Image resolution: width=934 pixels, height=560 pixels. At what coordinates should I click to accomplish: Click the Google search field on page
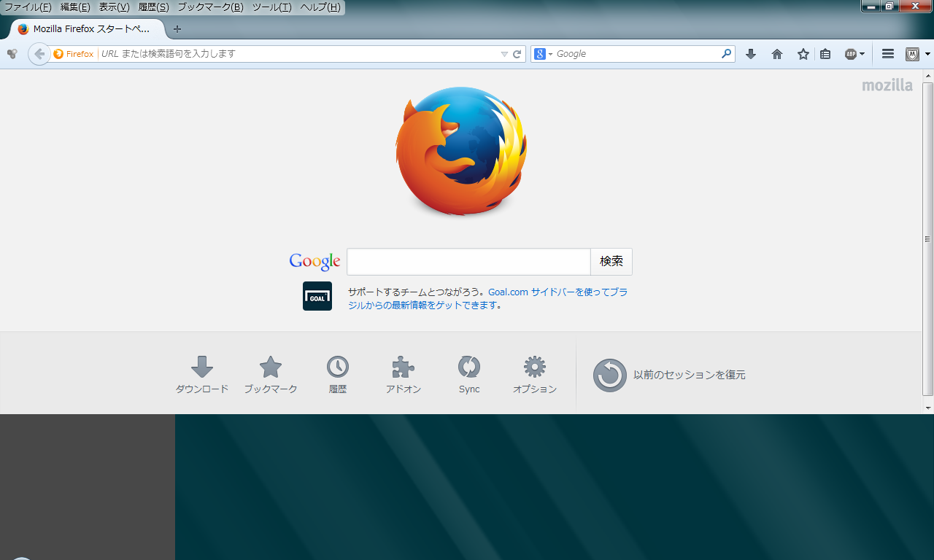(x=468, y=262)
